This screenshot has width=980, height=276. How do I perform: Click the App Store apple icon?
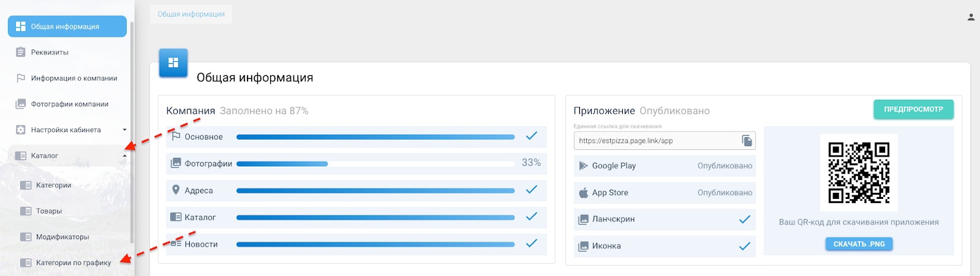[x=583, y=193]
